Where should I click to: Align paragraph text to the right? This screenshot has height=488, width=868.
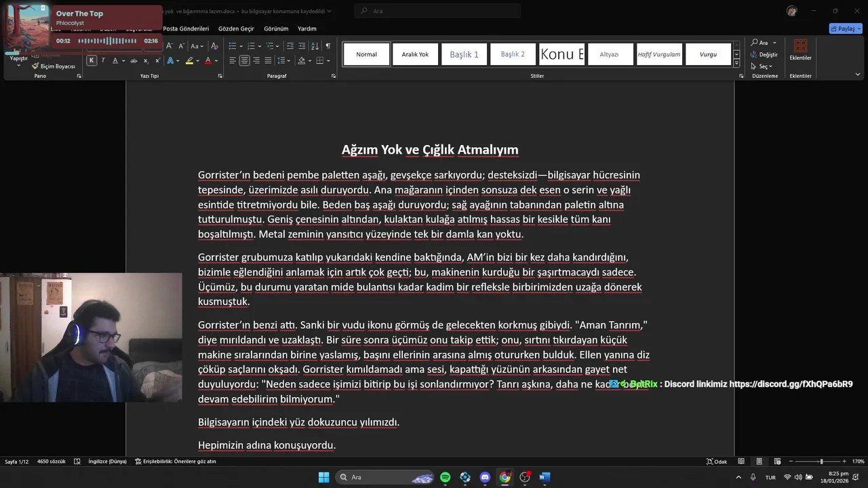[256, 60]
